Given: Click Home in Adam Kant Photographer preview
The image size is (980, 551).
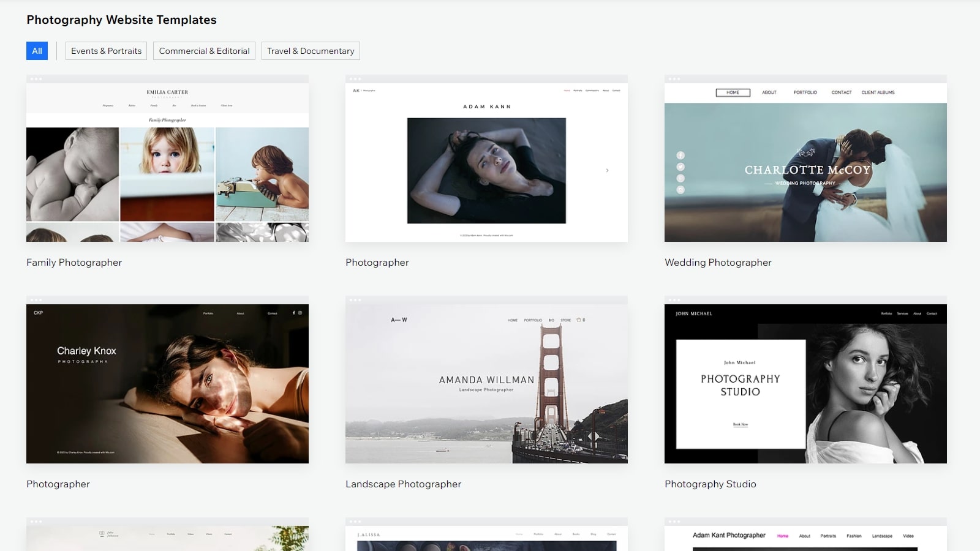Looking at the screenshot, I should pyautogui.click(x=782, y=536).
